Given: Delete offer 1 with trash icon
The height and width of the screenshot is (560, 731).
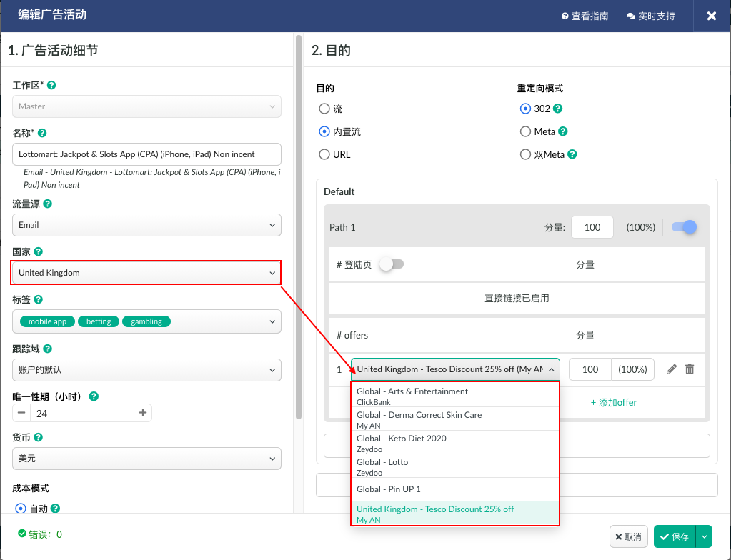Looking at the screenshot, I should (x=690, y=369).
